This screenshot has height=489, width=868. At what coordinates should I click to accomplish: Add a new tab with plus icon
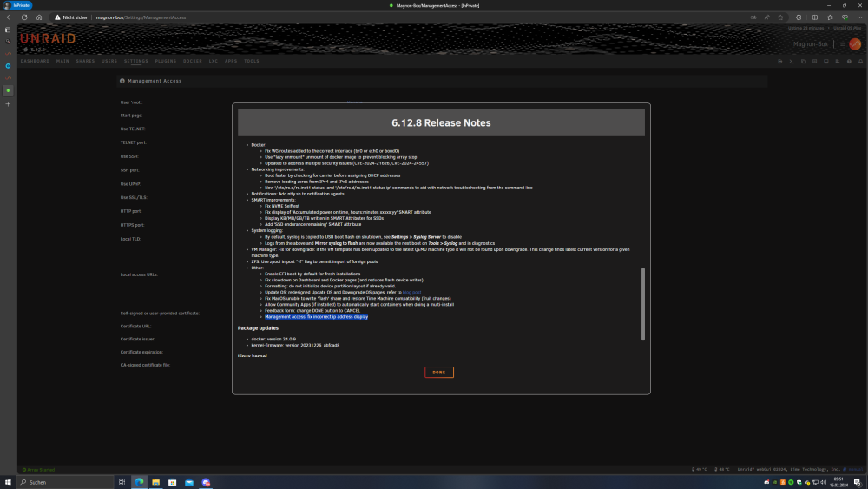(8, 104)
